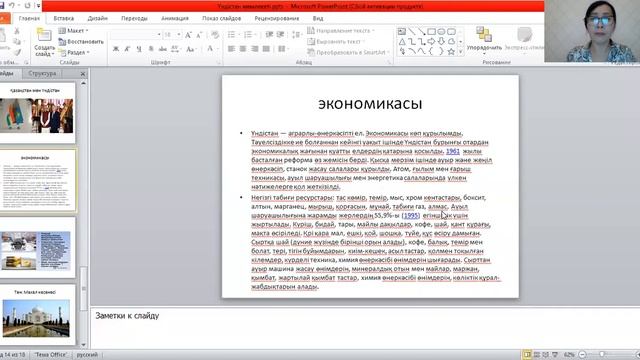Image resolution: width=640 pixels, height=360 pixels.
Task: Select the Format Painter brush
Action: (17, 52)
